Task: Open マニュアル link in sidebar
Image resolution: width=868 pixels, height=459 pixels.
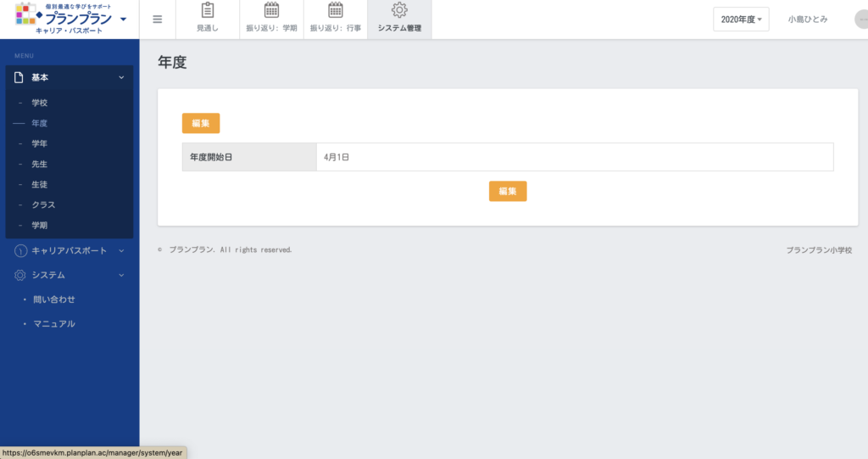Action: click(x=53, y=324)
